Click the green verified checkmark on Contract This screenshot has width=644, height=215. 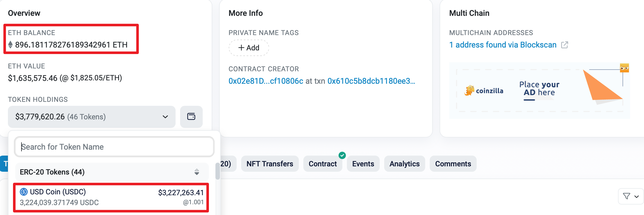[342, 155]
